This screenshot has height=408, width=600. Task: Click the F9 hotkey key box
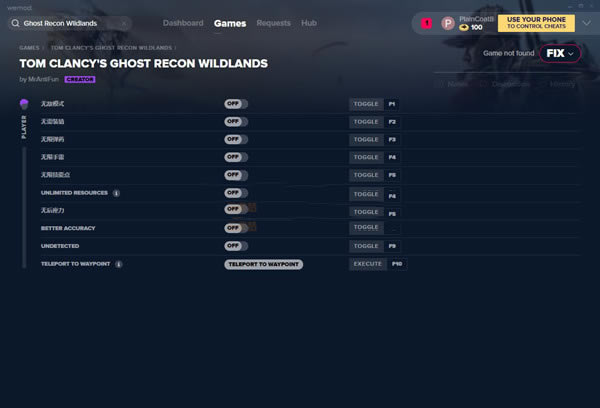tap(392, 246)
